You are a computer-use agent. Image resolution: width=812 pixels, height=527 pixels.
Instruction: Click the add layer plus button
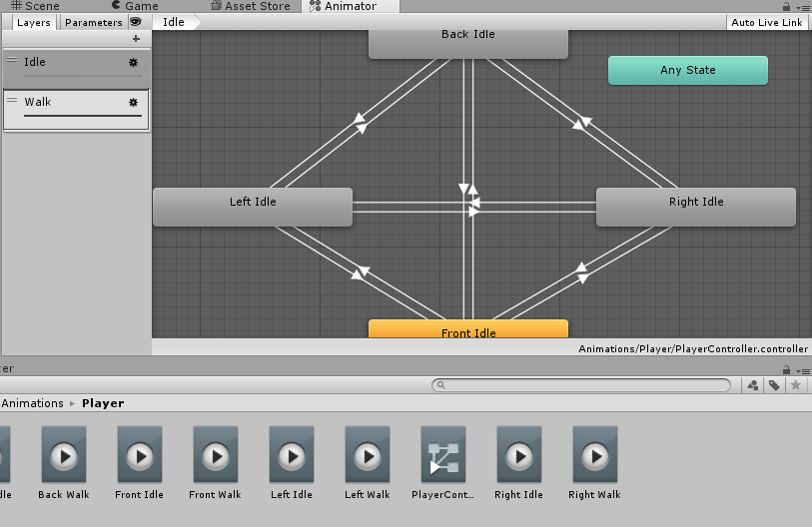[136, 39]
